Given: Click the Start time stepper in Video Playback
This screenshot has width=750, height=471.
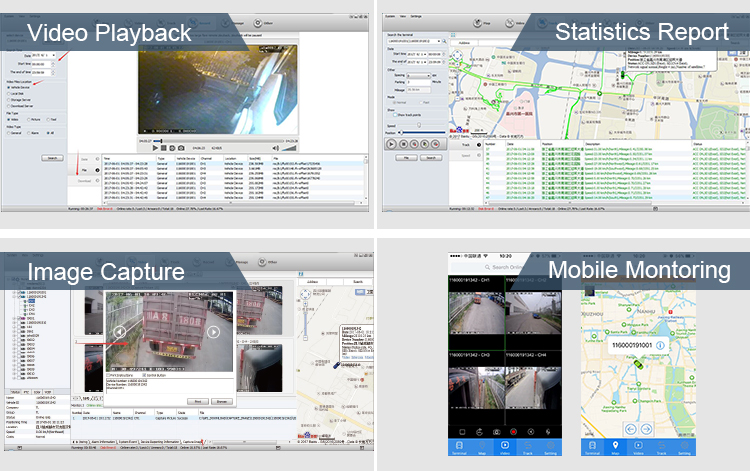Looking at the screenshot, I should [53, 64].
